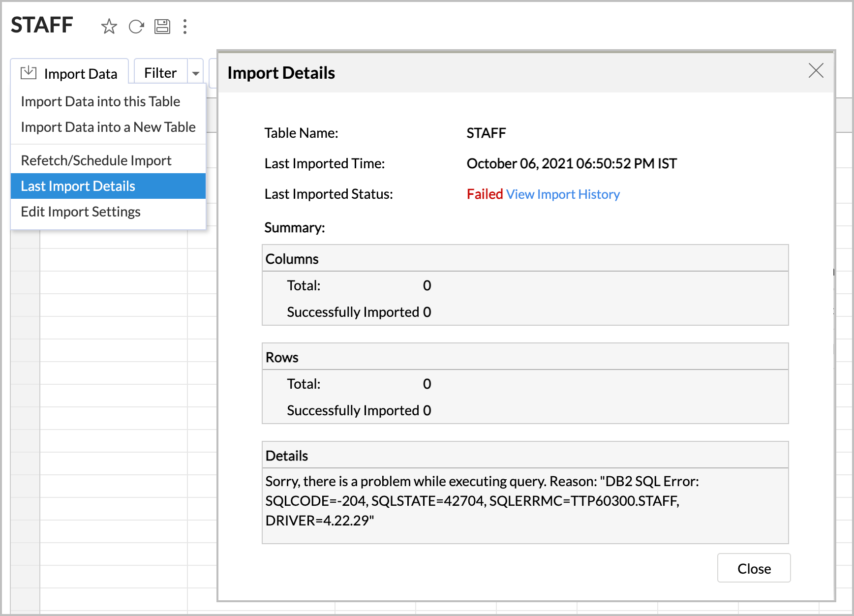854x616 pixels.
Task: Click the red Failed status text
Action: point(485,194)
